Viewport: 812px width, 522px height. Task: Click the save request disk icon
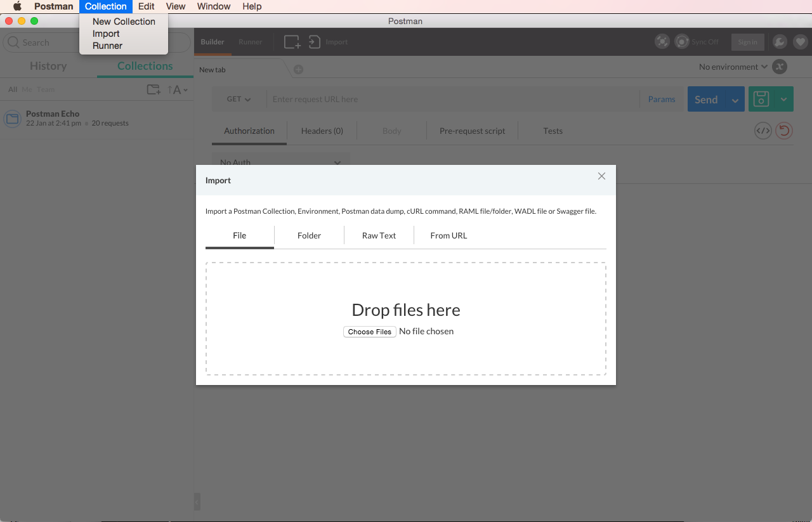(761, 99)
